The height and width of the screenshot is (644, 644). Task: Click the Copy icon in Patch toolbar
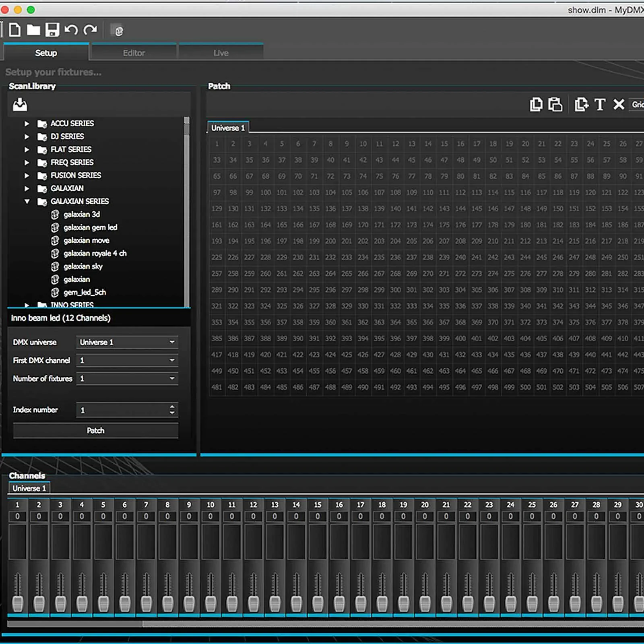coord(536,105)
